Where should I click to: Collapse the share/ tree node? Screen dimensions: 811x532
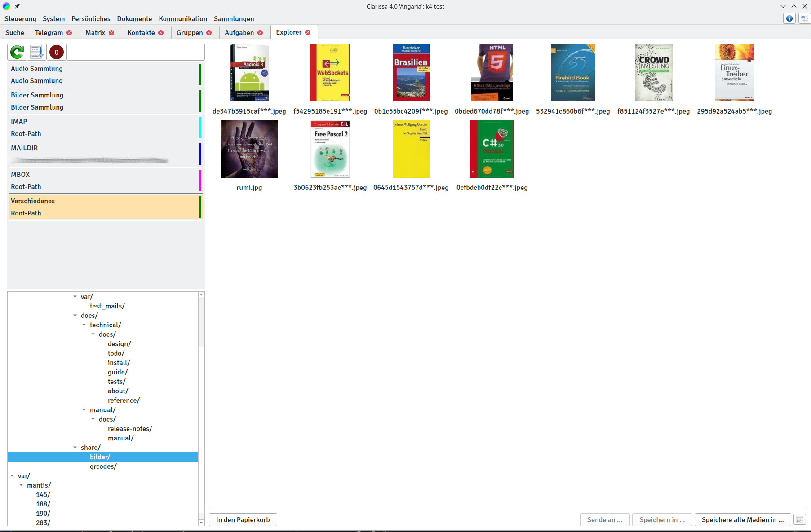coord(75,447)
